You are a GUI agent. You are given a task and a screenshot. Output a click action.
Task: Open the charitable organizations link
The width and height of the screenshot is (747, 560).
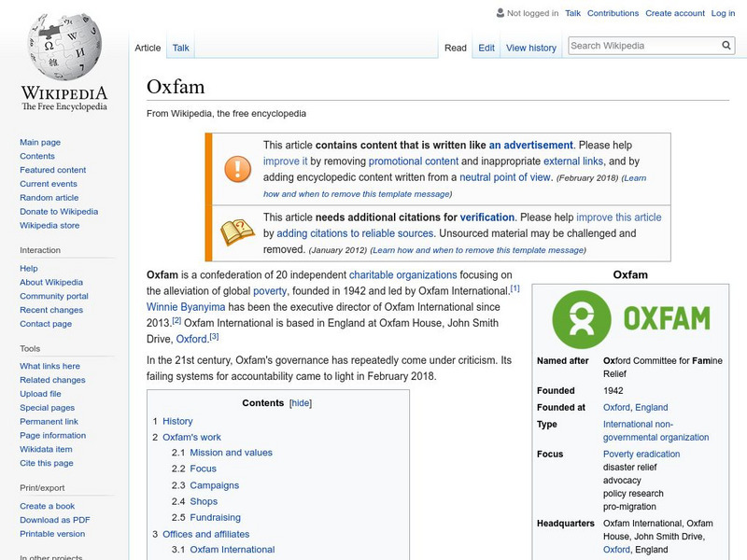(x=403, y=274)
